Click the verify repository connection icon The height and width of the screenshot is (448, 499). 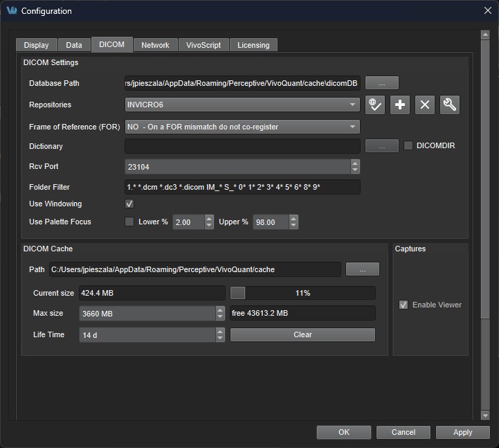coord(375,105)
